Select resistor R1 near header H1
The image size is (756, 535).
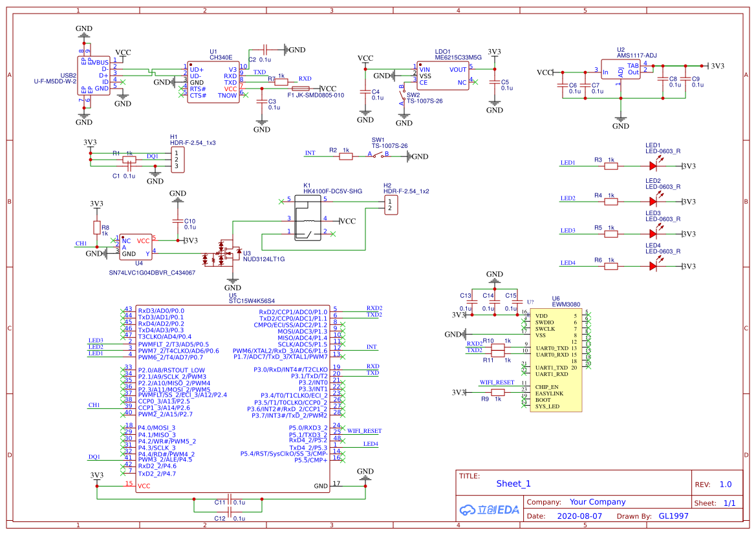129,160
